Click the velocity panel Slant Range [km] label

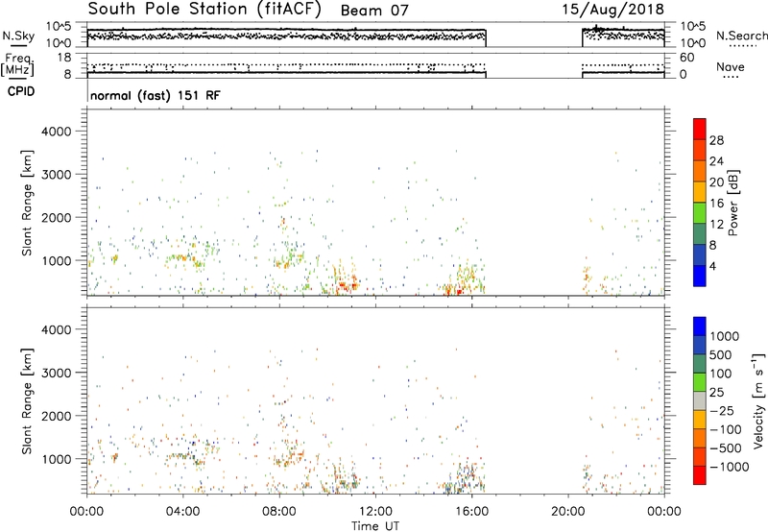27,401
